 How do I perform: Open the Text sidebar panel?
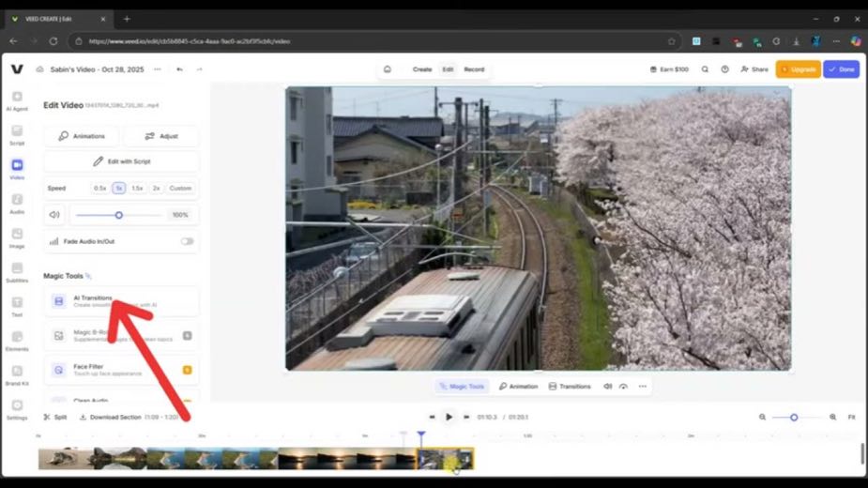click(x=17, y=307)
